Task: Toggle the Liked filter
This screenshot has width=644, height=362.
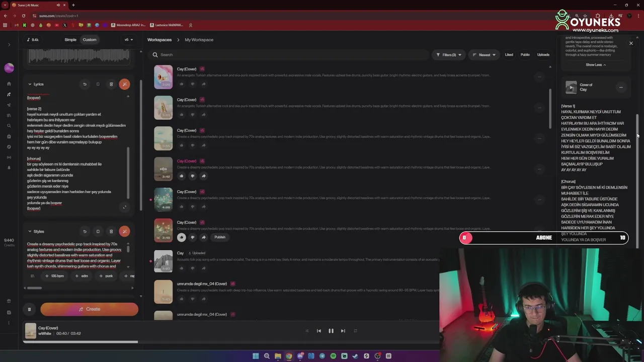Action: coord(509,55)
